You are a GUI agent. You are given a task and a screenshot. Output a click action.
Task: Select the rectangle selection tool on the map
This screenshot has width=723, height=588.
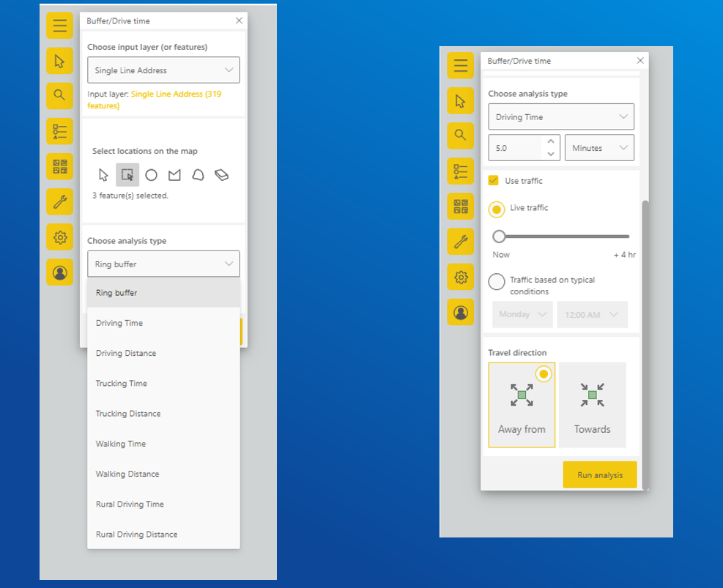pyautogui.click(x=127, y=174)
